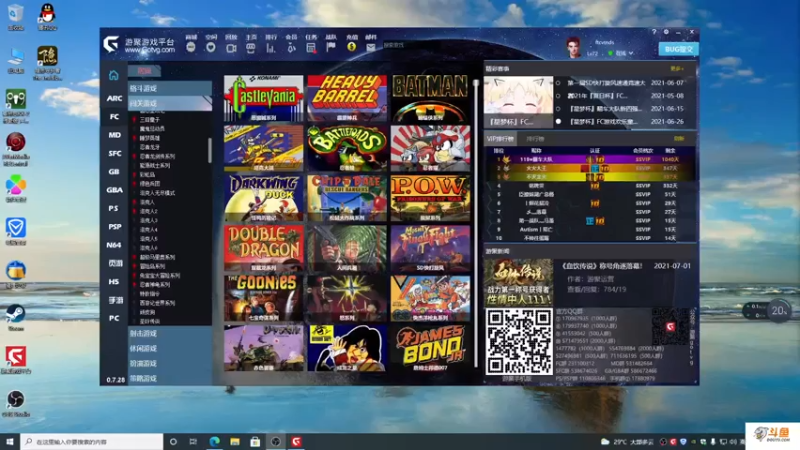Click the BUG submit button
The image size is (800, 450).
point(679,49)
